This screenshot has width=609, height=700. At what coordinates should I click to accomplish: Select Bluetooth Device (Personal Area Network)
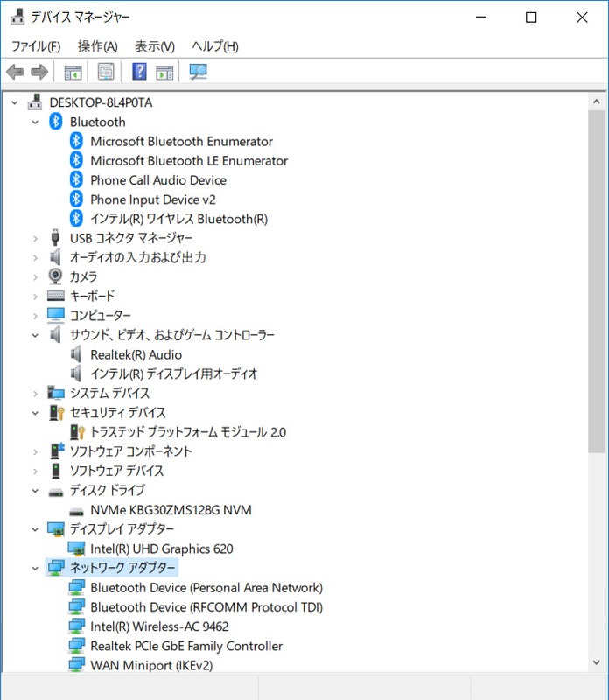click(x=206, y=587)
